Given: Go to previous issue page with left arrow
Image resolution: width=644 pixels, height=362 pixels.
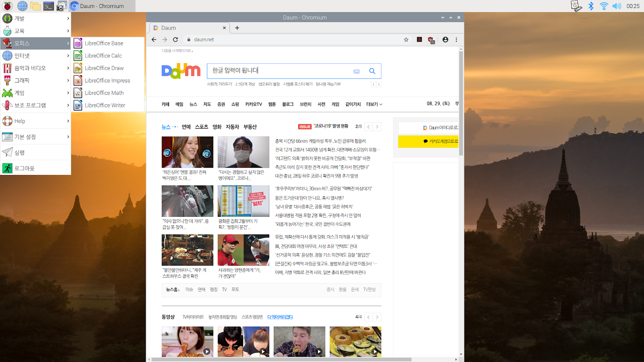Looking at the screenshot, I should click(x=368, y=127).
